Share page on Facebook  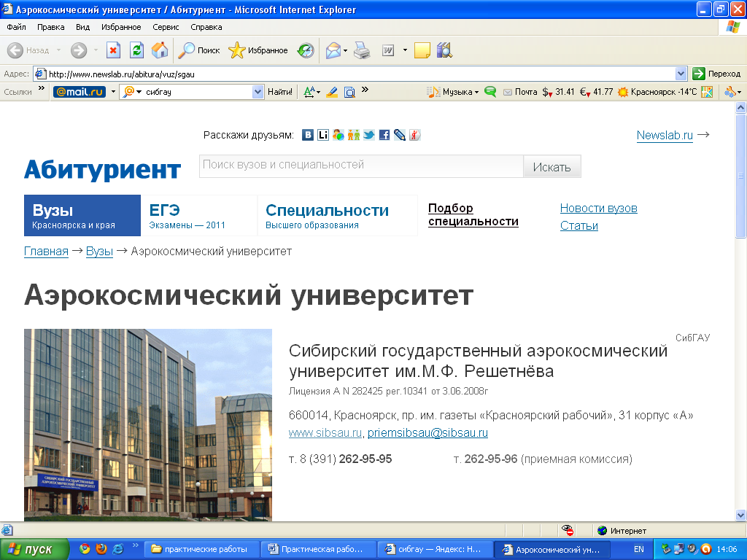point(384,135)
